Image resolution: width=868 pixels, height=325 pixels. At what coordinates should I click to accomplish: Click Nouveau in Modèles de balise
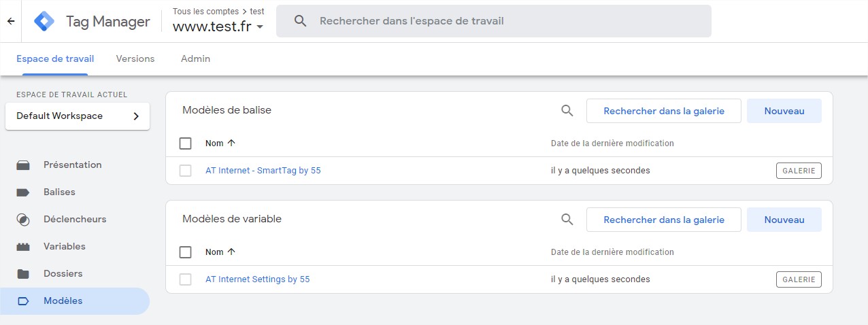point(784,111)
